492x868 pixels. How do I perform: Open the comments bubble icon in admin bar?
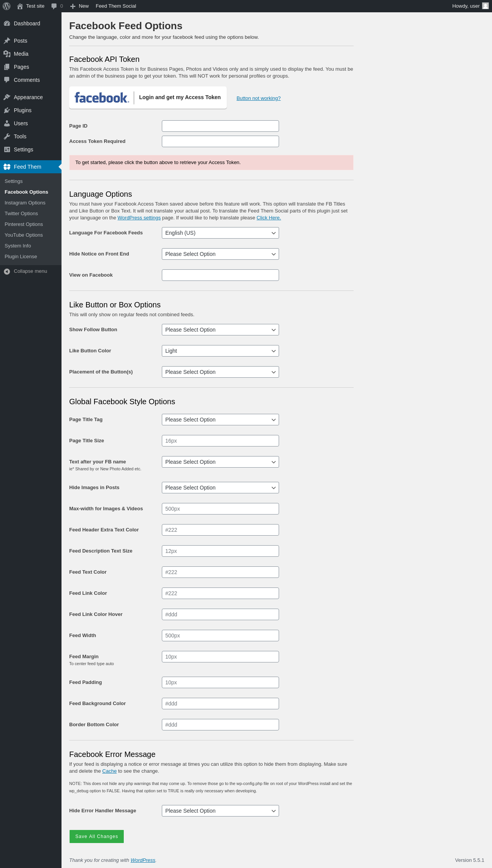click(x=54, y=6)
